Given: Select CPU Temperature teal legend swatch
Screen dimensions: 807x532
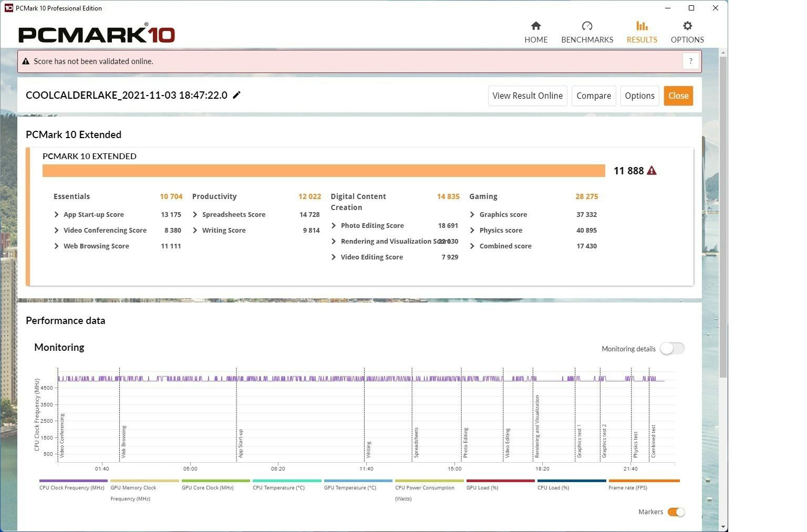Looking at the screenshot, I should [x=286, y=481].
